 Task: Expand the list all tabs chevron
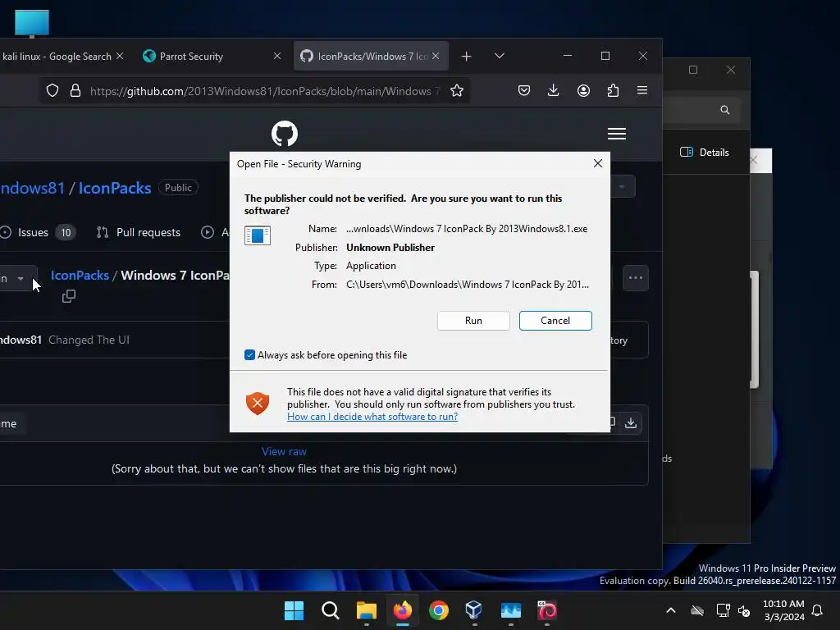click(500, 56)
